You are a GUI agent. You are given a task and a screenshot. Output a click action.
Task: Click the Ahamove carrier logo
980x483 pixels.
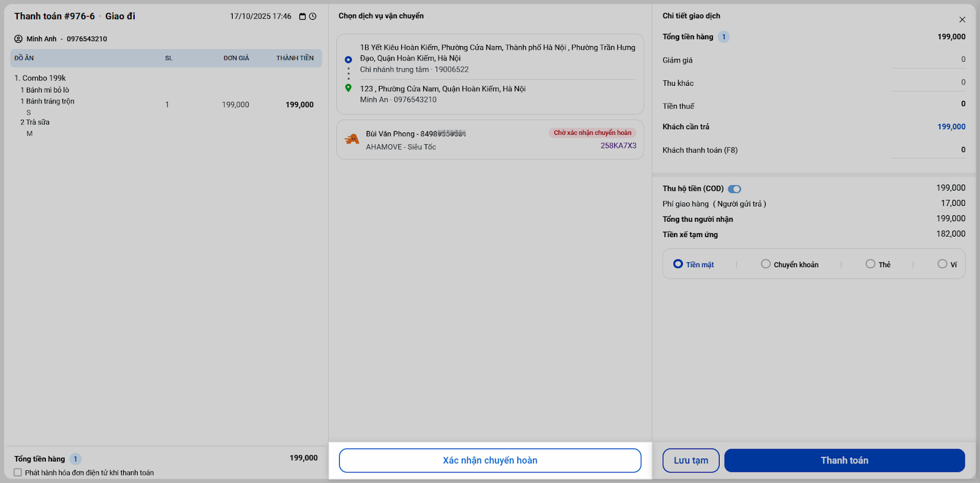[x=352, y=140]
